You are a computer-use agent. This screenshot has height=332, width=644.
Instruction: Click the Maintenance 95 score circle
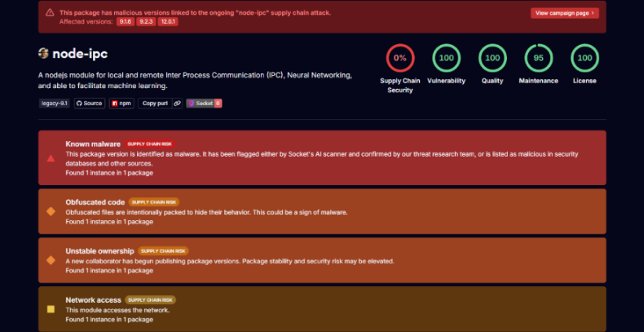click(539, 58)
